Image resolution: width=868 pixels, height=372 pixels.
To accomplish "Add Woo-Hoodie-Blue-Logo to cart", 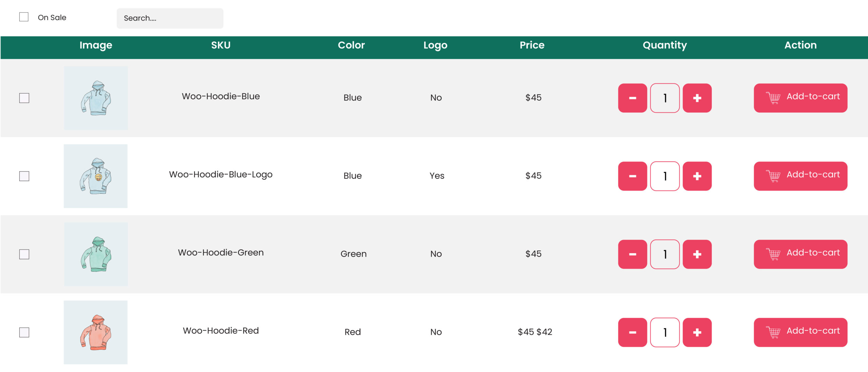I will click(x=800, y=176).
